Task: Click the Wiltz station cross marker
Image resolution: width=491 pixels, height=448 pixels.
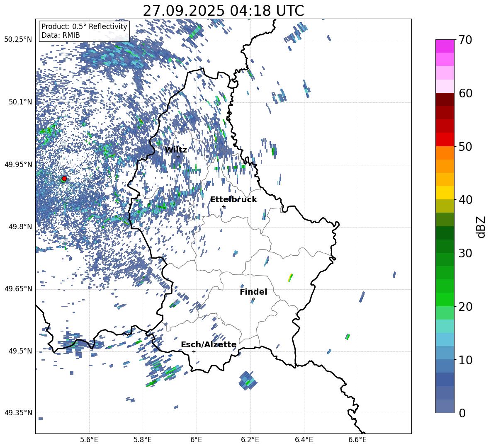Action: 178,157
